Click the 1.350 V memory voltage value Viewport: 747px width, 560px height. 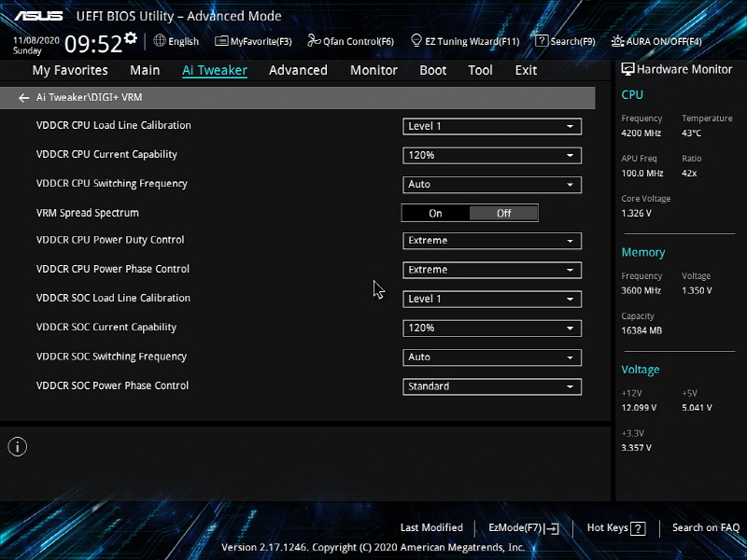click(697, 290)
